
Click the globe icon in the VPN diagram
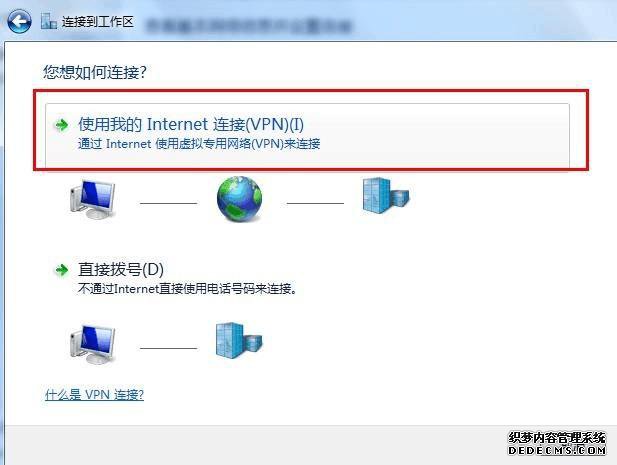tap(239, 199)
